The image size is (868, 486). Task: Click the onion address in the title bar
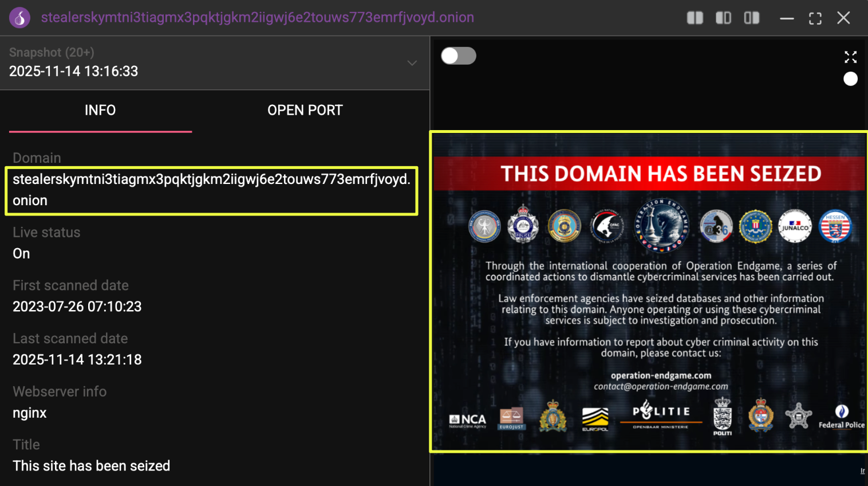(258, 17)
